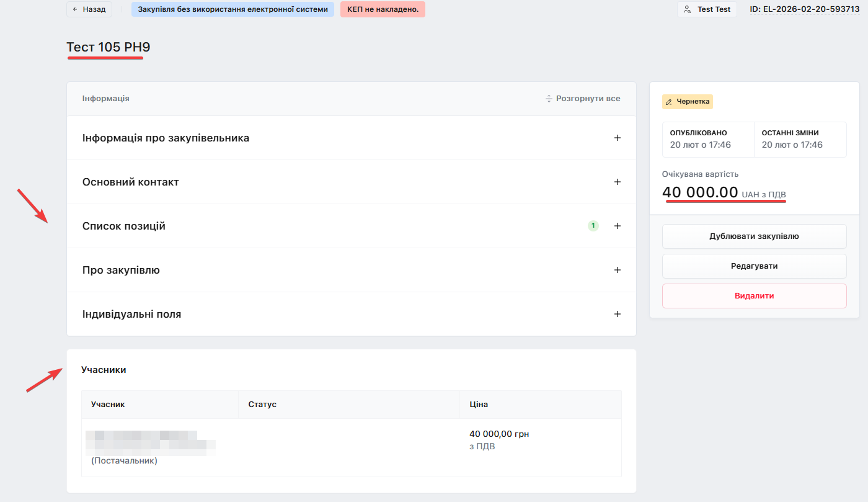Image resolution: width=868 pixels, height=502 pixels.
Task: Click the Закупівля без використання електронної системи tag
Action: [x=232, y=9]
